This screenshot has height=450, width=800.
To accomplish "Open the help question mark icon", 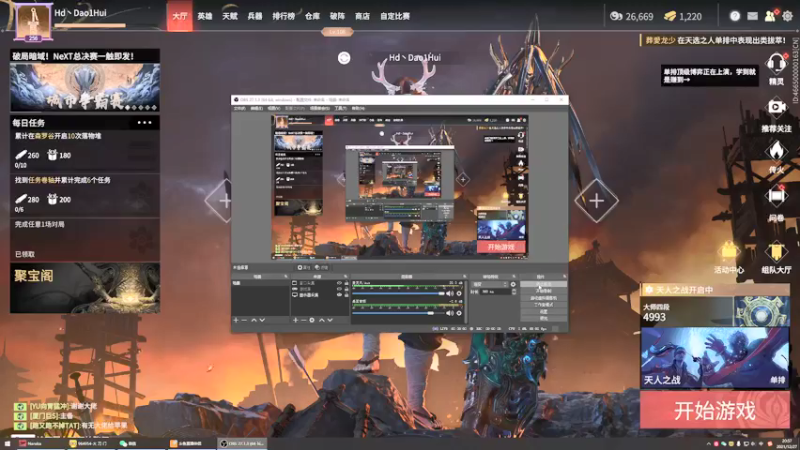I will tap(735, 16).
